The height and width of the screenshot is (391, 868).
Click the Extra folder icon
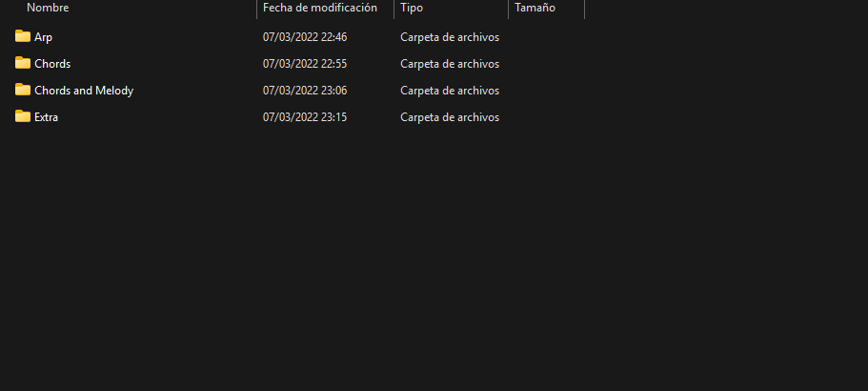[23, 116]
